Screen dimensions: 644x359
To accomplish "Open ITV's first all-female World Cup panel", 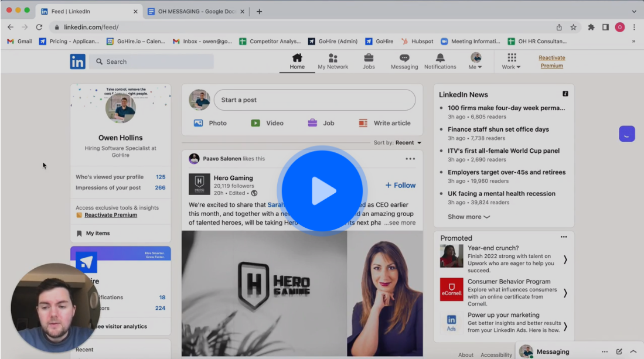I will (503, 151).
